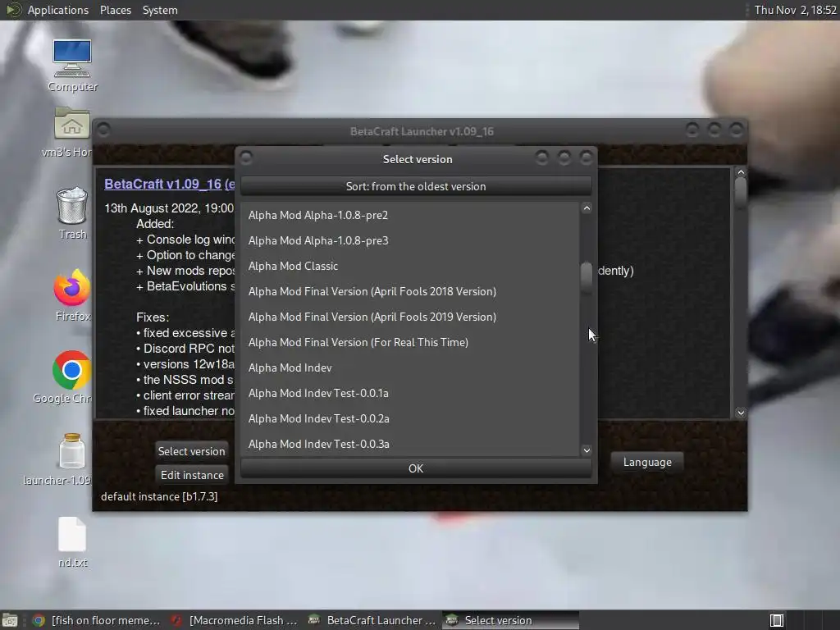Screen dimensions: 840x630
Task: Open window menu button of Select version dialog
Action: (x=246, y=158)
